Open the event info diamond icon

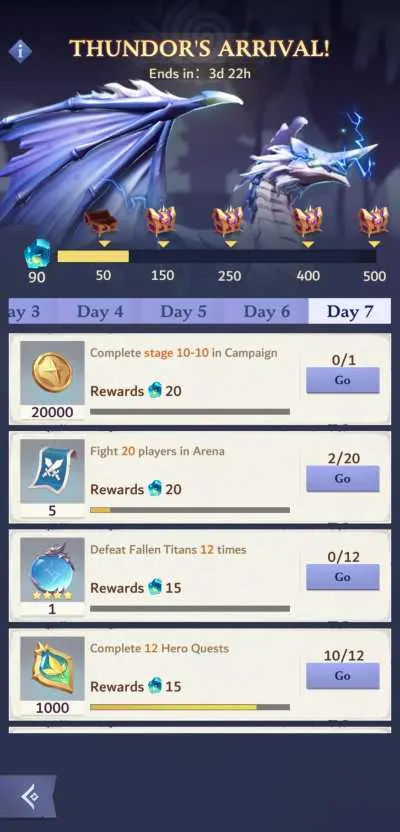[x=20, y=51]
